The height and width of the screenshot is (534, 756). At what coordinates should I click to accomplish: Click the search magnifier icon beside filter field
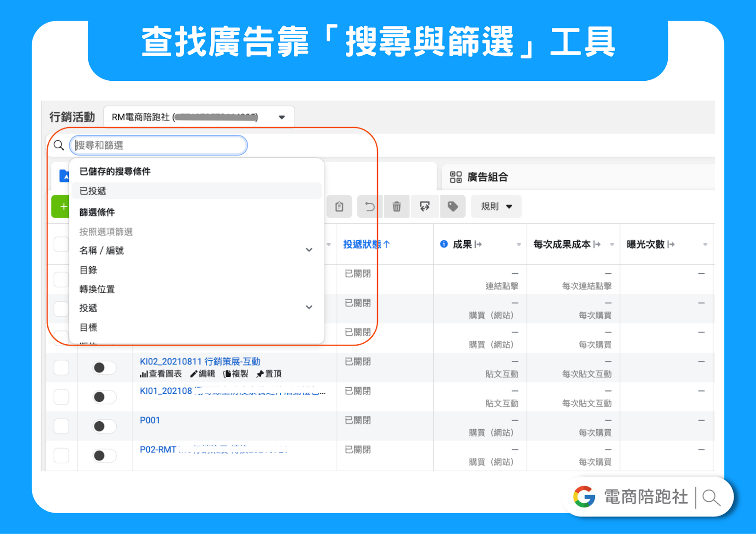point(59,145)
